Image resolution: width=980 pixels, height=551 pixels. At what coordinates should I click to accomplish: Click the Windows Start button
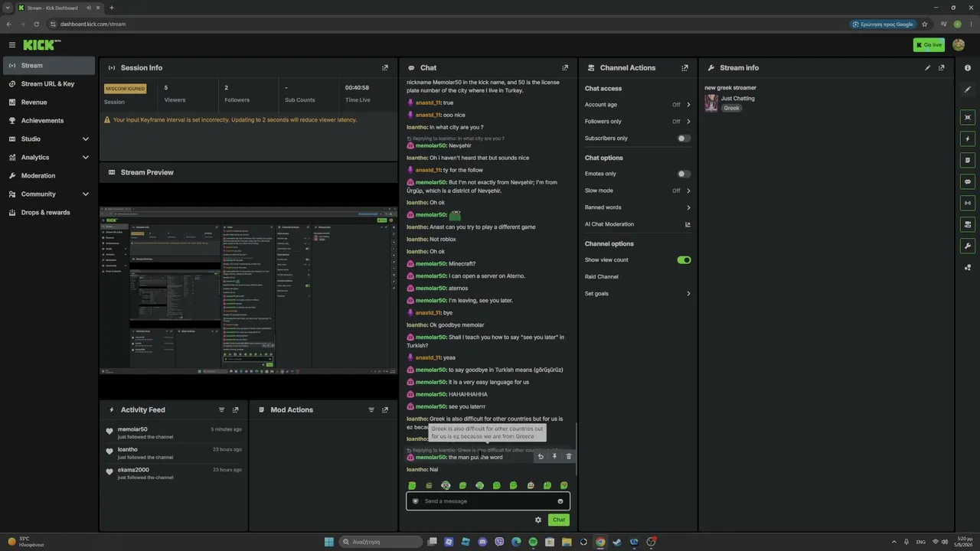[x=329, y=542]
